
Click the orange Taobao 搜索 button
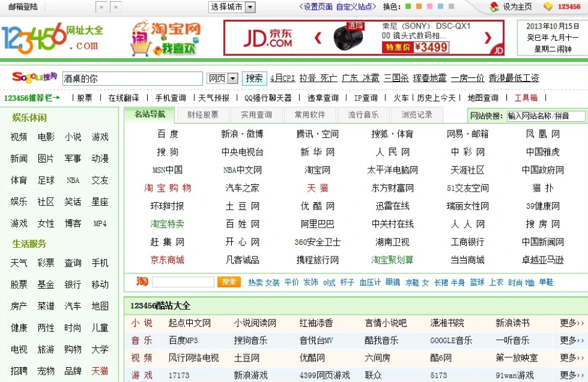point(229,282)
